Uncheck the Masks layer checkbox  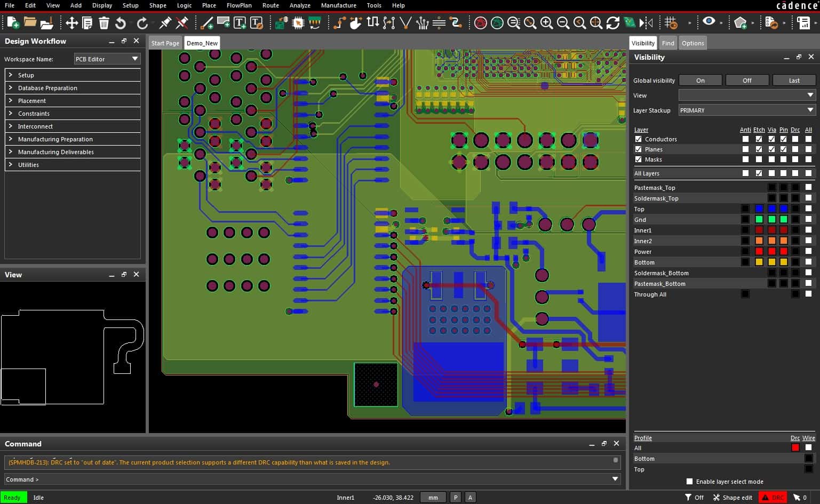pyautogui.click(x=638, y=159)
